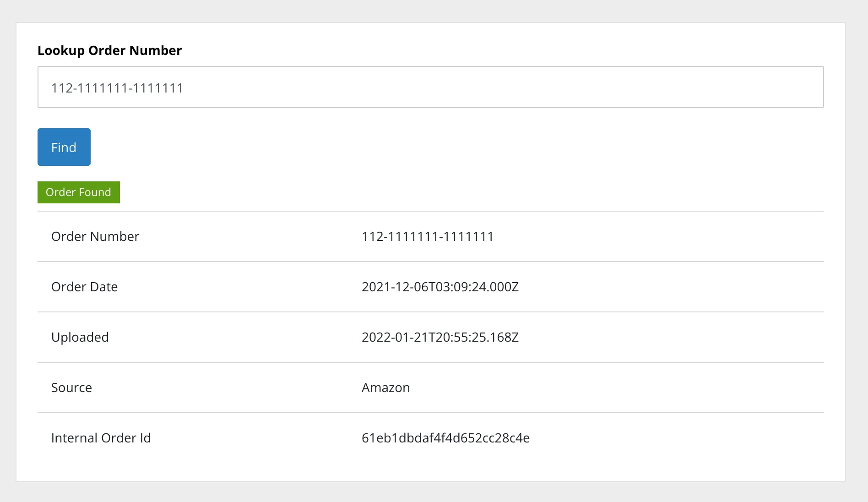Click inside the order number input field
Image resolution: width=868 pixels, height=502 pixels.
coord(430,87)
